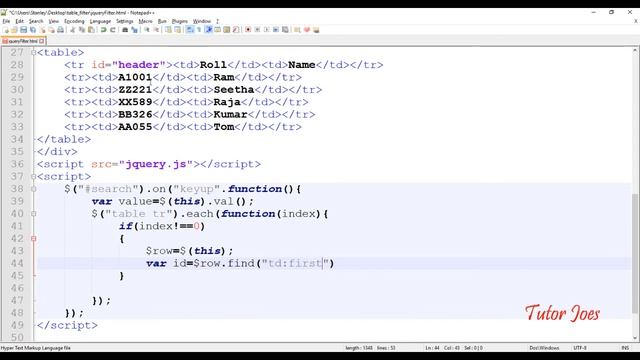
Task: Click the UTF-8 encoding in status bar
Action: [580, 348]
